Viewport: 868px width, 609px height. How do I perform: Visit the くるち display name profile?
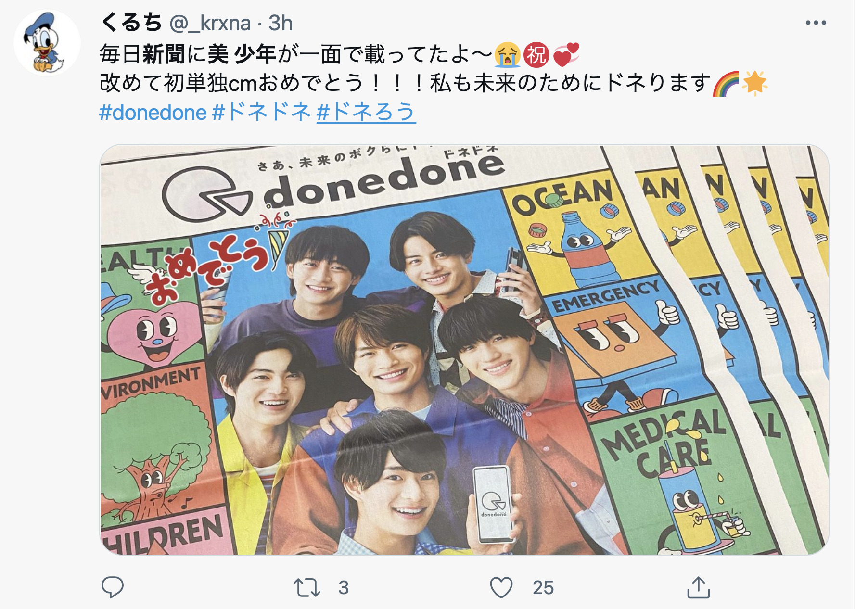[131, 23]
